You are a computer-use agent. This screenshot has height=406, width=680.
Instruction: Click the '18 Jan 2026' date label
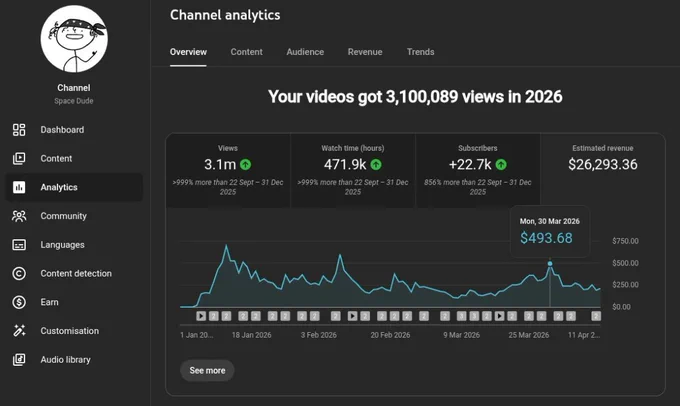252,335
